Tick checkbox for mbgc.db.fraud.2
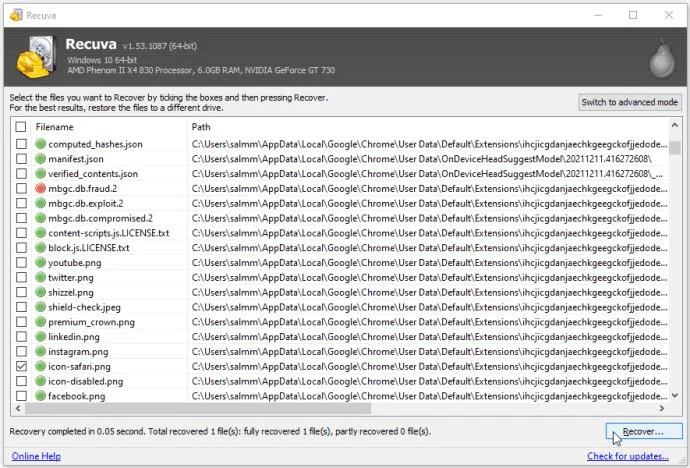The height and width of the screenshot is (468, 690). point(21,188)
